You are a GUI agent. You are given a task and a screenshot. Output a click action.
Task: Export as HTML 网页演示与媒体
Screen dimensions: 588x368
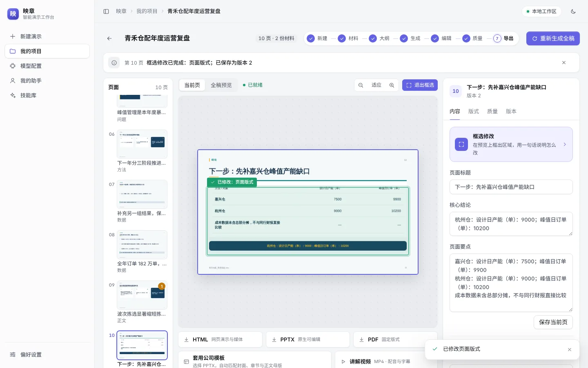[x=220, y=339]
